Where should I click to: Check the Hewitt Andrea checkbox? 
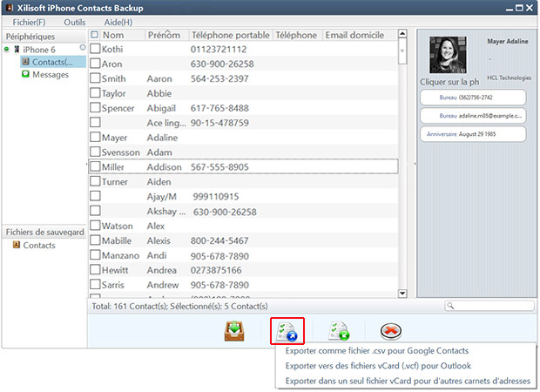(x=95, y=269)
